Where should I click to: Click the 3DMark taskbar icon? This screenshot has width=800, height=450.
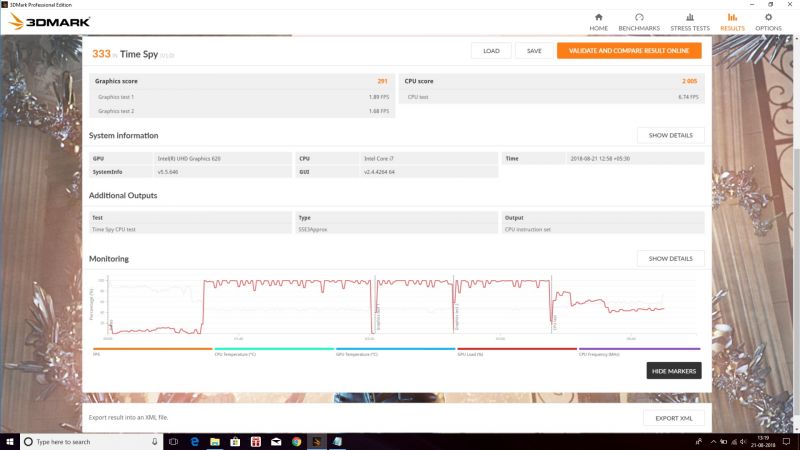point(317,442)
